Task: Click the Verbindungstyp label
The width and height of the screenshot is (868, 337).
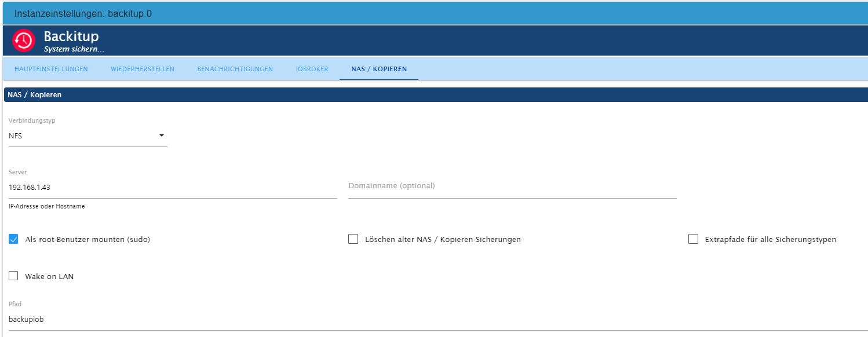Action: tap(32, 121)
